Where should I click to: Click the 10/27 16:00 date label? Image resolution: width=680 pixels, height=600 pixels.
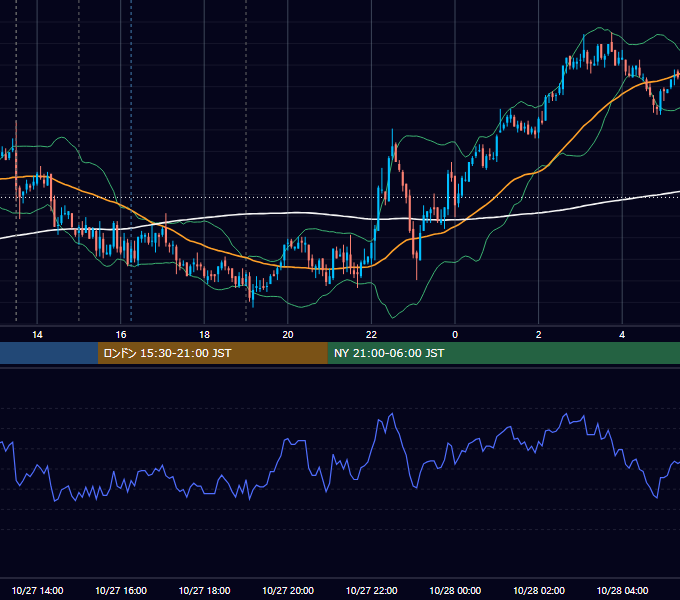pyautogui.click(x=121, y=590)
